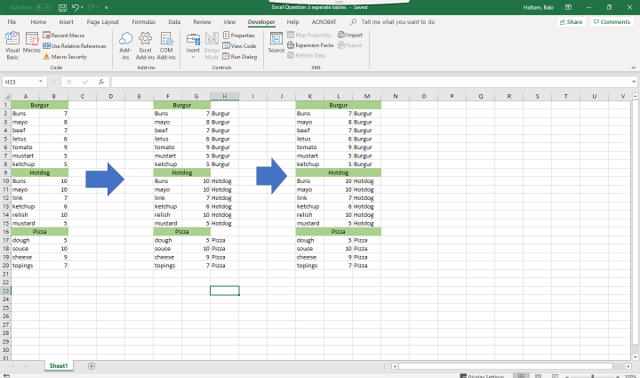Open COM Add-ins dialog
Image resolution: width=640 pixels, height=378 pixels.
click(x=166, y=46)
